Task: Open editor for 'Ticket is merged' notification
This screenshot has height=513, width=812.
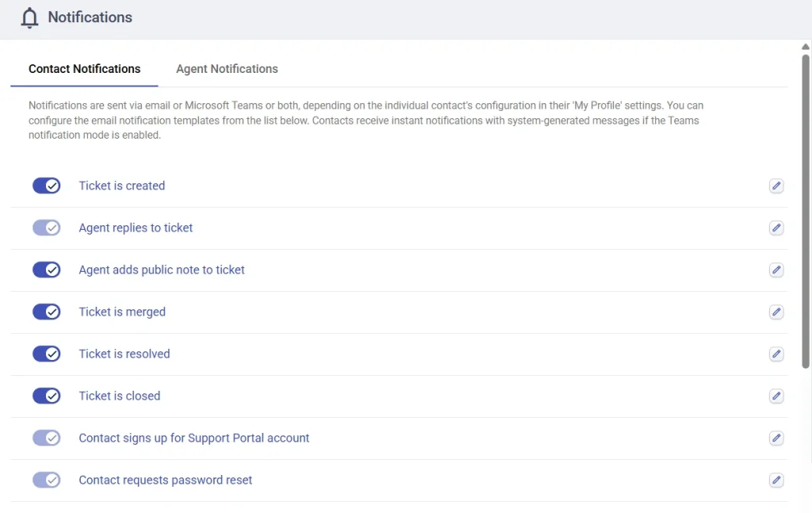Action: coord(776,312)
